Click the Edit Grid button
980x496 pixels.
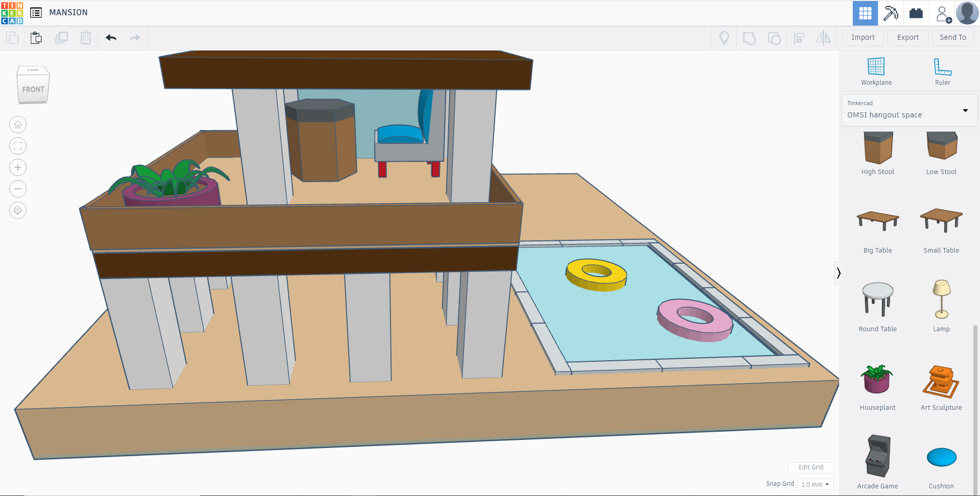[811, 467]
